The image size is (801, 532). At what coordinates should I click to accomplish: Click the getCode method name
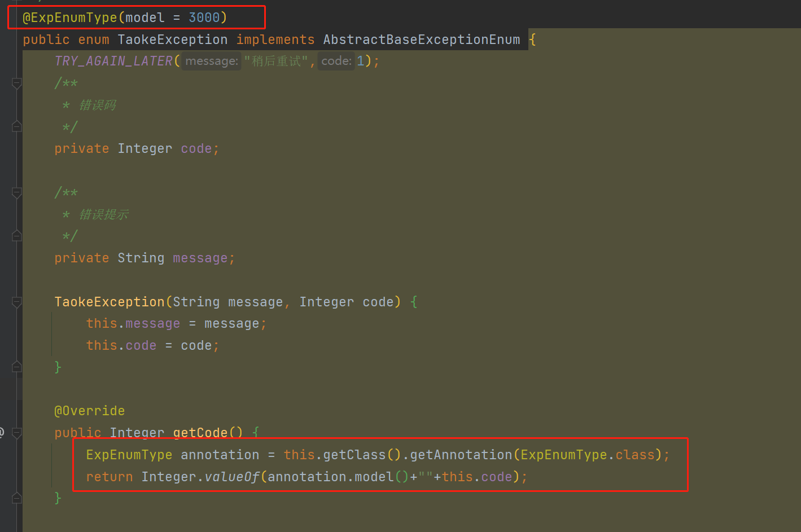click(x=200, y=433)
